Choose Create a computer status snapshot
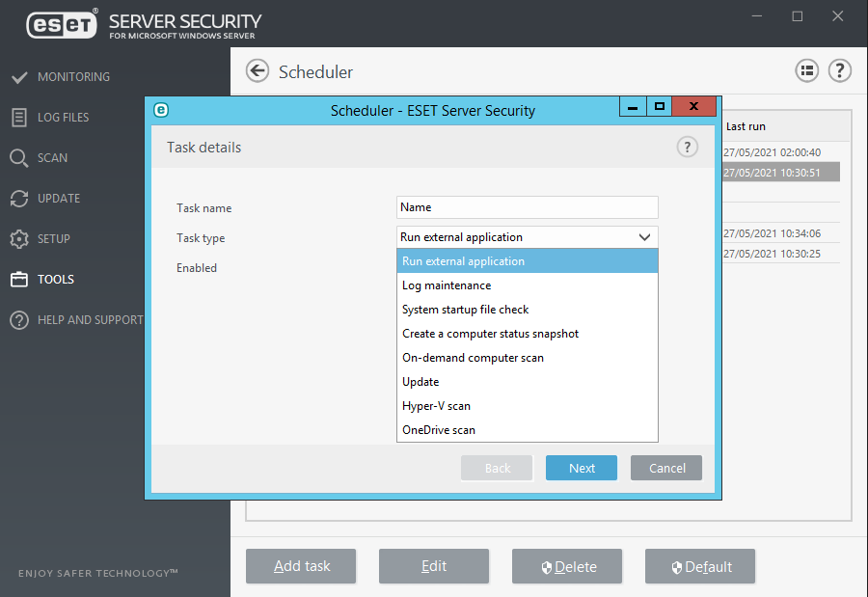 tap(527, 334)
